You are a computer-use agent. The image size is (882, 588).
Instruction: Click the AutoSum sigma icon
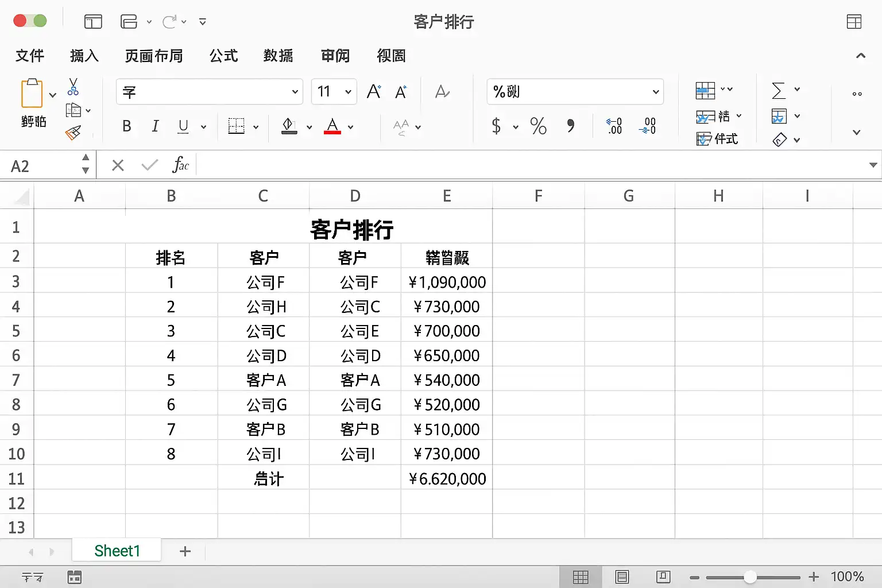[779, 90]
